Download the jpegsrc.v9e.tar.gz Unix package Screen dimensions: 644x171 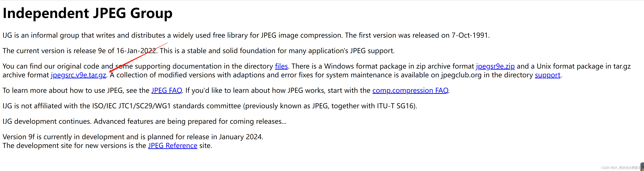tap(79, 75)
